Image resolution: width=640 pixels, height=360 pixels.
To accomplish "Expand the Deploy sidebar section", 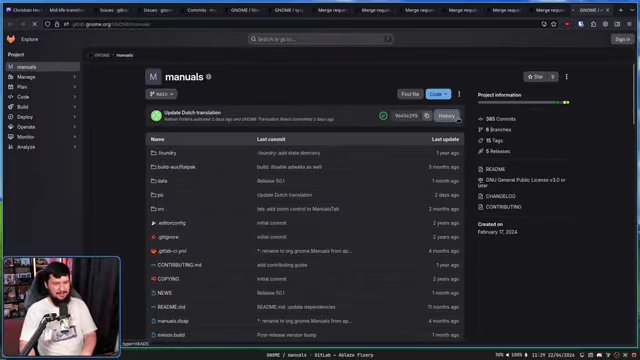I will (42, 117).
